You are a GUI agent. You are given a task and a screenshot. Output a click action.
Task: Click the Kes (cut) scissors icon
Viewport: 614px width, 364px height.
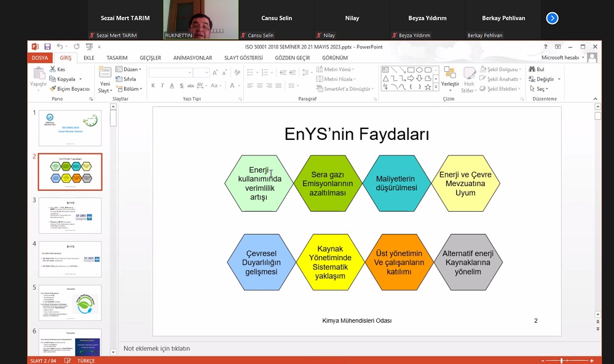pyautogui.click(x=53, y=69)
